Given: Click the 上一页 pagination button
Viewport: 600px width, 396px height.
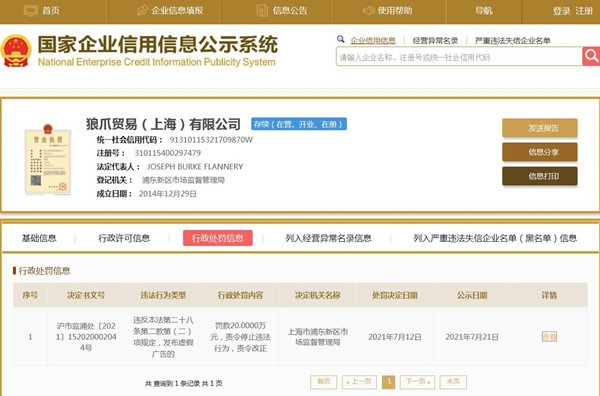Looking at the screenshot, I should click(359, 381).
